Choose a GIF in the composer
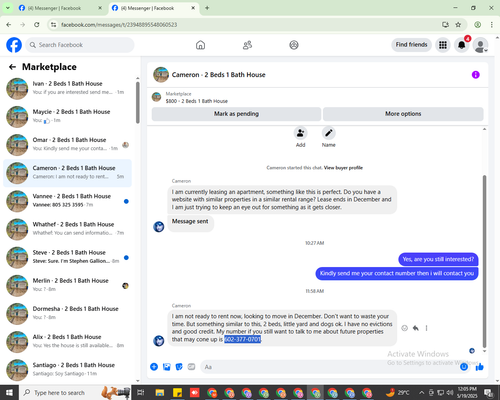This screenshot has width=500, height=400. tap(191, 367)
